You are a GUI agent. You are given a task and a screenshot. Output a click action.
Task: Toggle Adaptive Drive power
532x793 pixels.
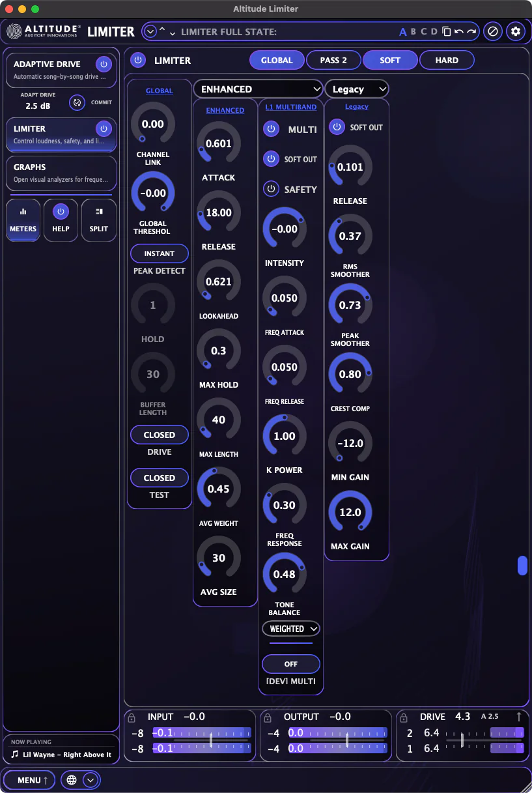[x=104, y=64]
